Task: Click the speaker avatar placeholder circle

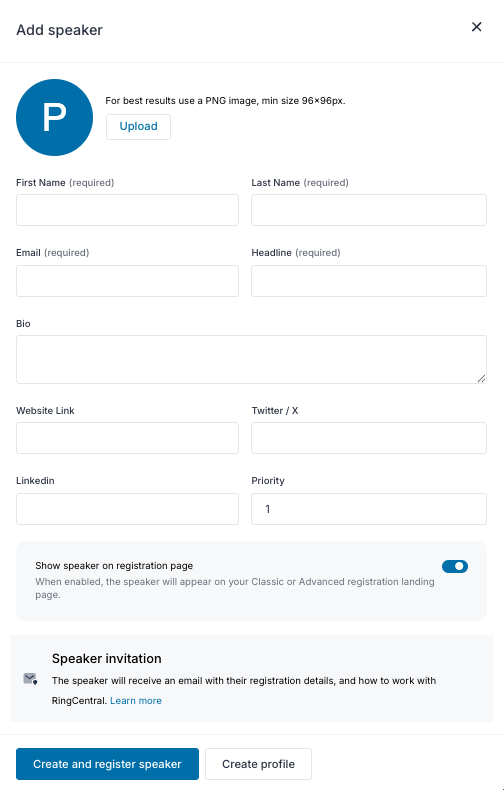Action: coord(54,117)
